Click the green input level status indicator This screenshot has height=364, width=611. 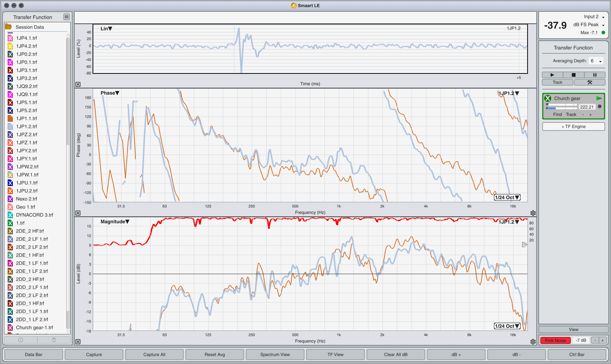(603, 33)
